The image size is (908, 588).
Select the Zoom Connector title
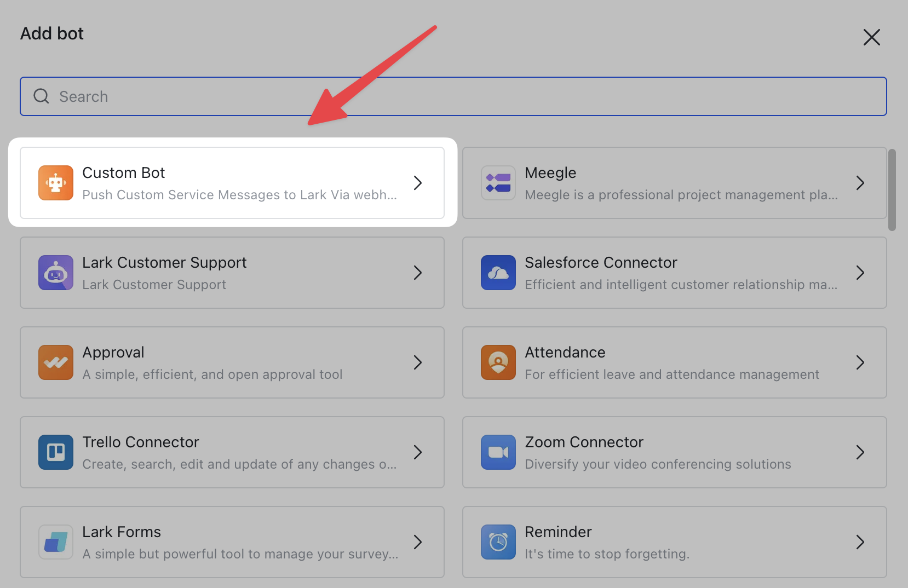[x=584, y=442]
